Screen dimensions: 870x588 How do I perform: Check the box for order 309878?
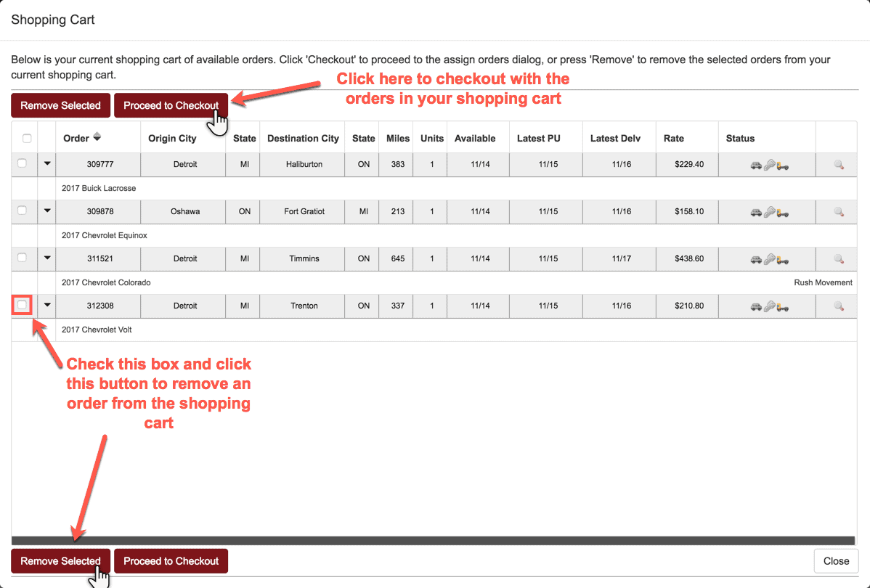click(x=22, y=211)
